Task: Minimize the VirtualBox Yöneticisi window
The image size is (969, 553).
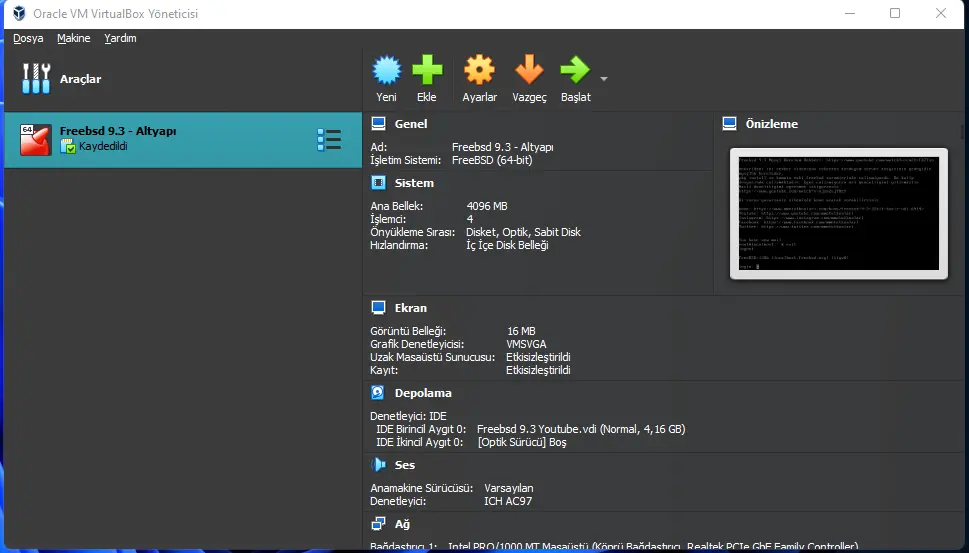Action: (850, 13)
